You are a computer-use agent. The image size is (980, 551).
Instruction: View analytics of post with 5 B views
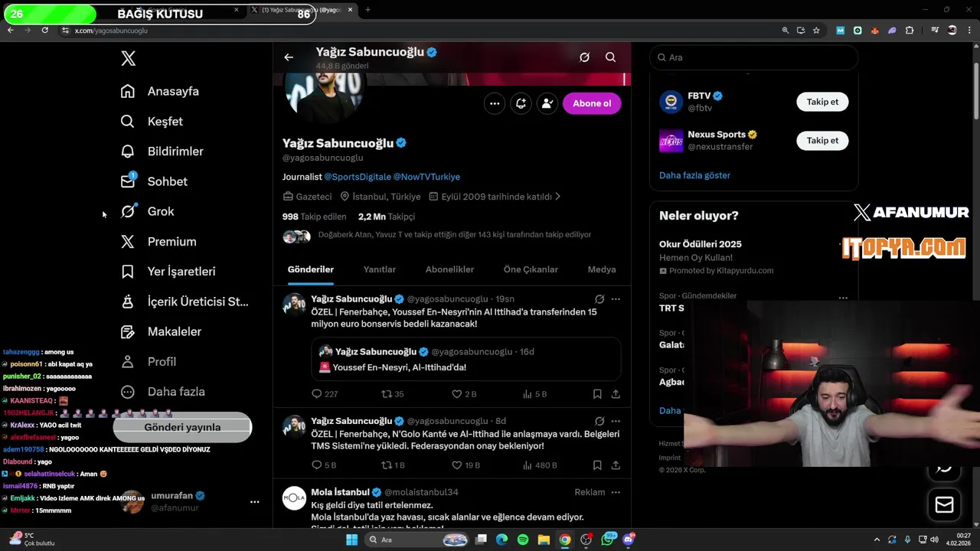pyautogui.click(x=534, y=394)
